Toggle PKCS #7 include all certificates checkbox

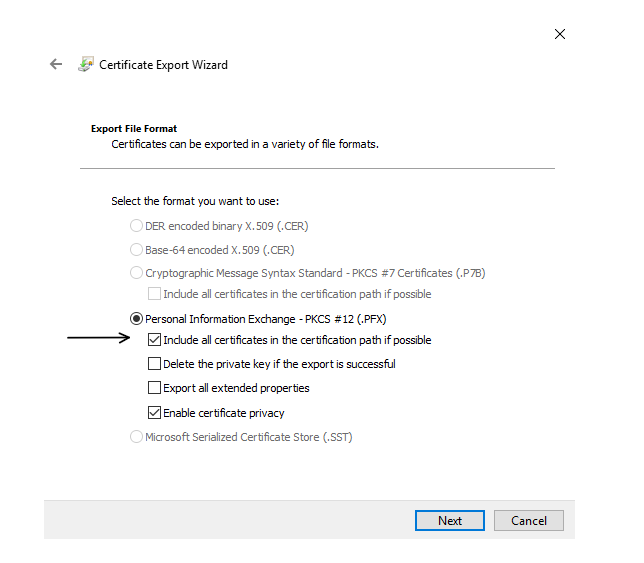tap(155, 294)
